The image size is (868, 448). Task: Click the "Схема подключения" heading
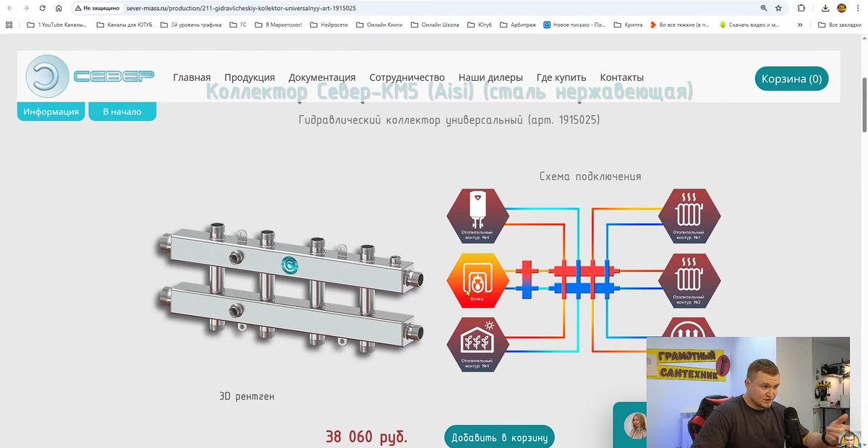(590, 176)
